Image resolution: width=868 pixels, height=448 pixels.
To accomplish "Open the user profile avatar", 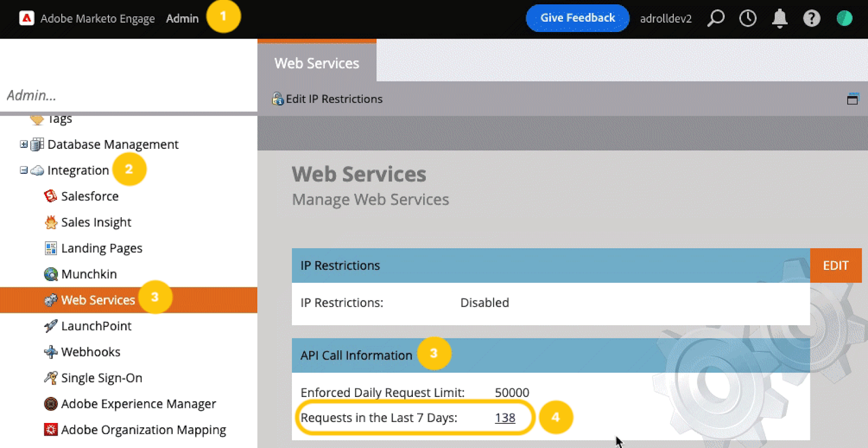I will coord(844,18).
